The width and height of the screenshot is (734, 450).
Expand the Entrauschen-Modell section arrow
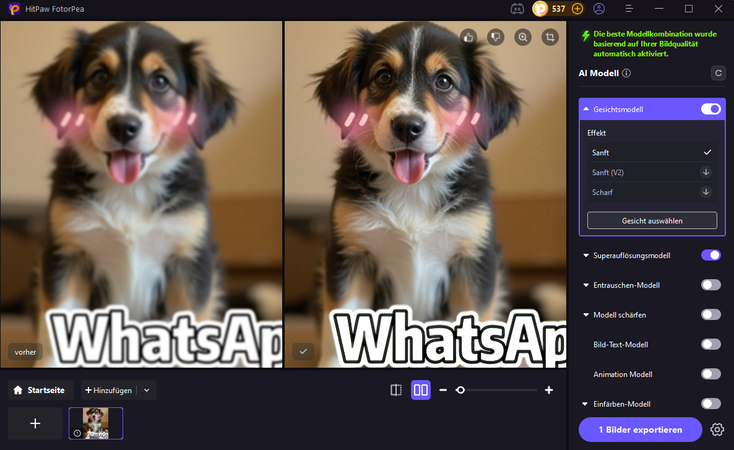(586, 285)
